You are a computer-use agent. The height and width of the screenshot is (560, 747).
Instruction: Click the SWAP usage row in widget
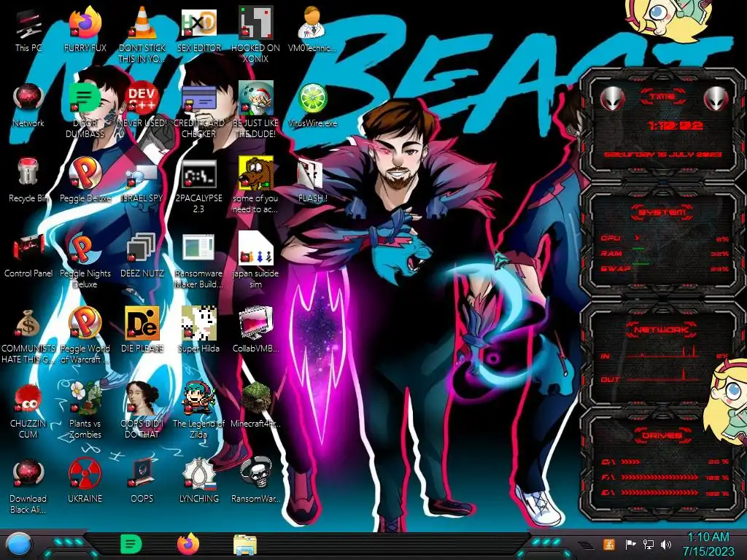(x=665, y=268)
